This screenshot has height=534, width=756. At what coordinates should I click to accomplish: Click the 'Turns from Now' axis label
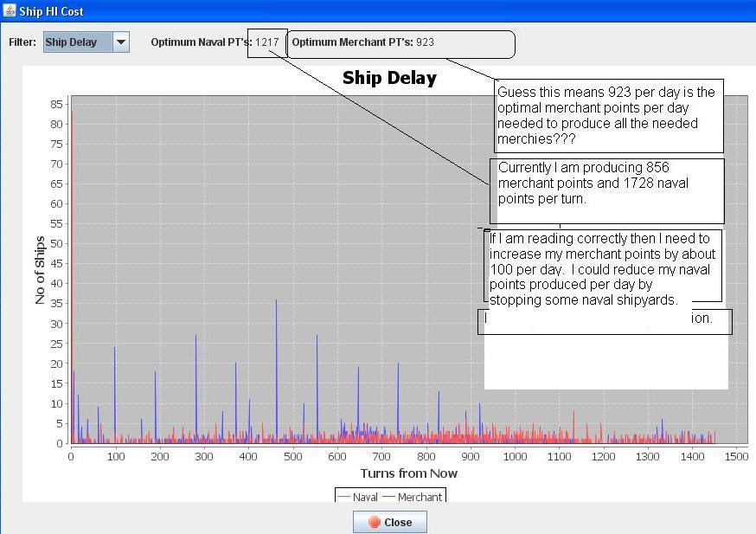[409, 473]
